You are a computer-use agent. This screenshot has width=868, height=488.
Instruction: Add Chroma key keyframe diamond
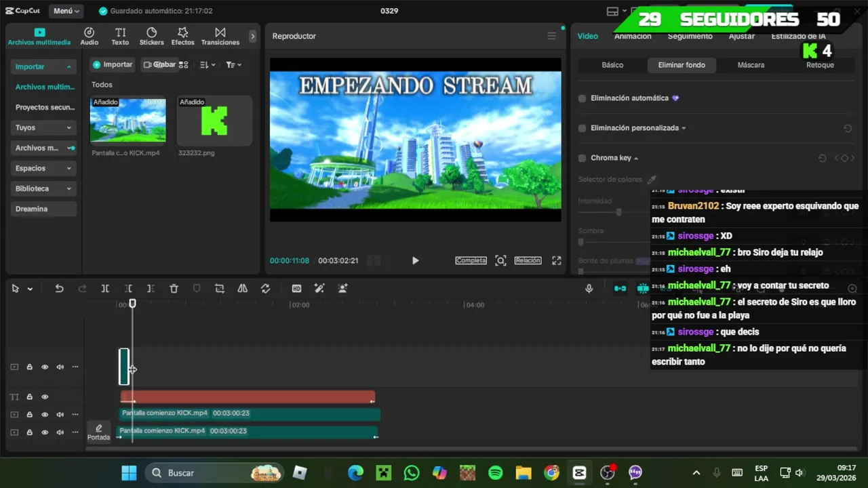click(844, 158)
